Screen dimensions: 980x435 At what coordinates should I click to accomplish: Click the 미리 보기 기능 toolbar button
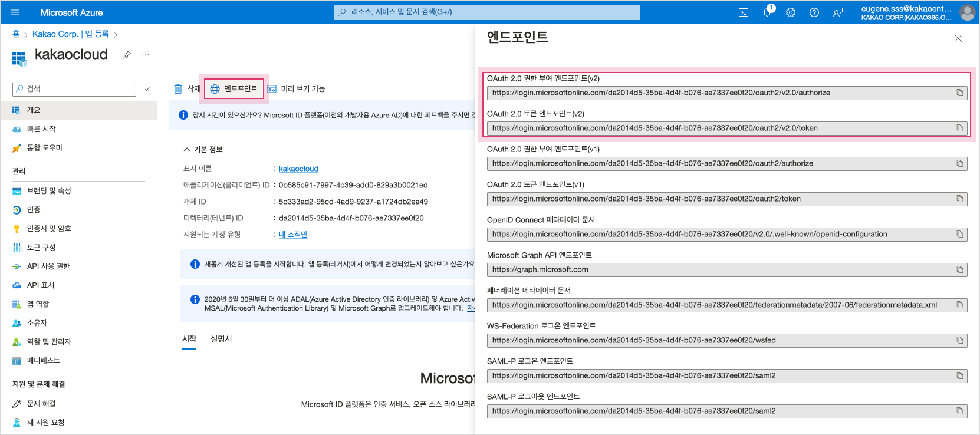tap(296, 89)
